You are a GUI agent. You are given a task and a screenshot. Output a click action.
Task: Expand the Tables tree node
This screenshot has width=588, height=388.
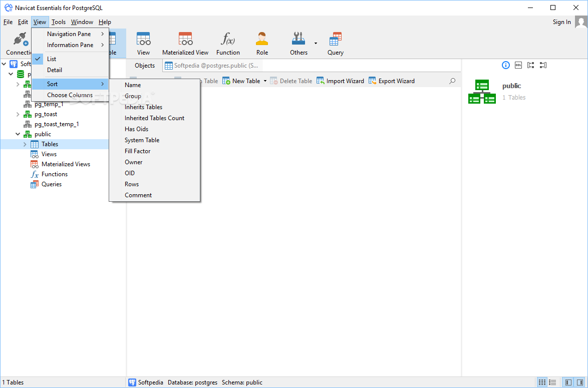point(25,144)
